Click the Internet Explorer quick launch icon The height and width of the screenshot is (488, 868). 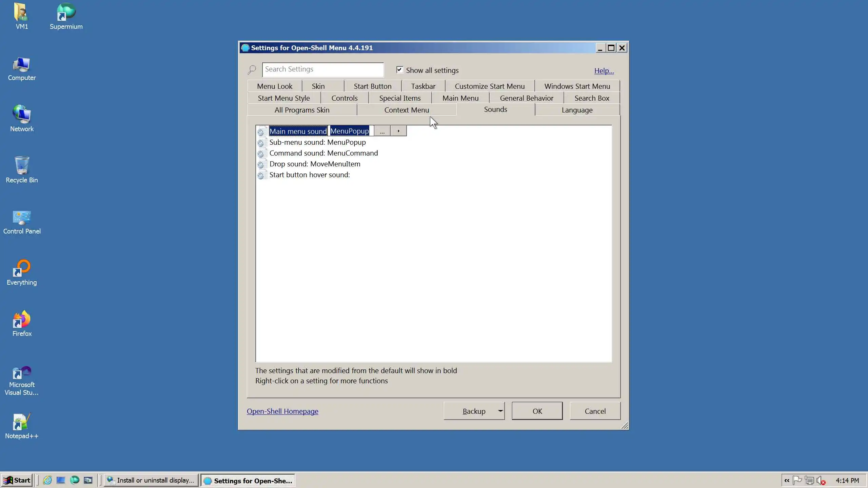47,480
